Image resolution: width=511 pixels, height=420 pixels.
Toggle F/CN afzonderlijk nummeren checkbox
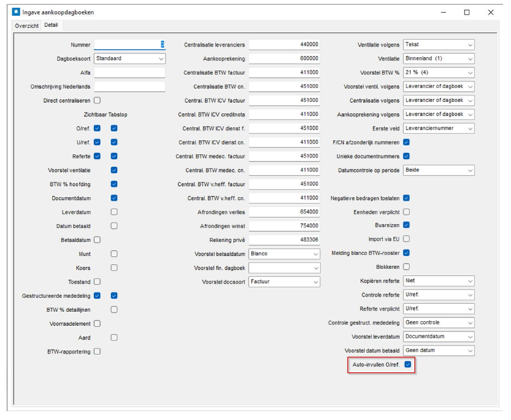[407, 142]
